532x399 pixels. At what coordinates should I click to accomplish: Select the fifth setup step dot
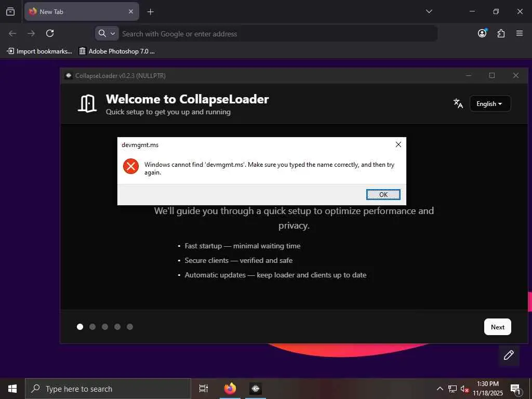point(129,327)
